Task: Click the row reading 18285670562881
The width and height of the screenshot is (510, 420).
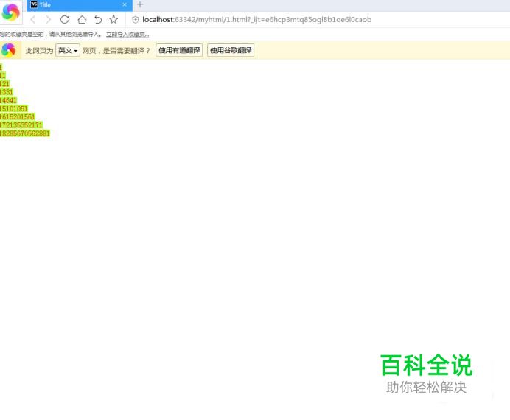Action: click(25, 133)
